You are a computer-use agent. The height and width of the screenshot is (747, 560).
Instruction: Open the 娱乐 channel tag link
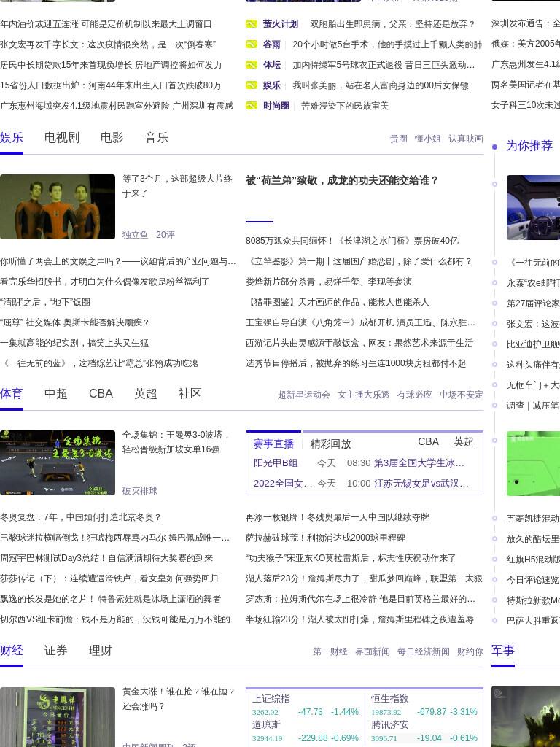click(x=272, y=85)
